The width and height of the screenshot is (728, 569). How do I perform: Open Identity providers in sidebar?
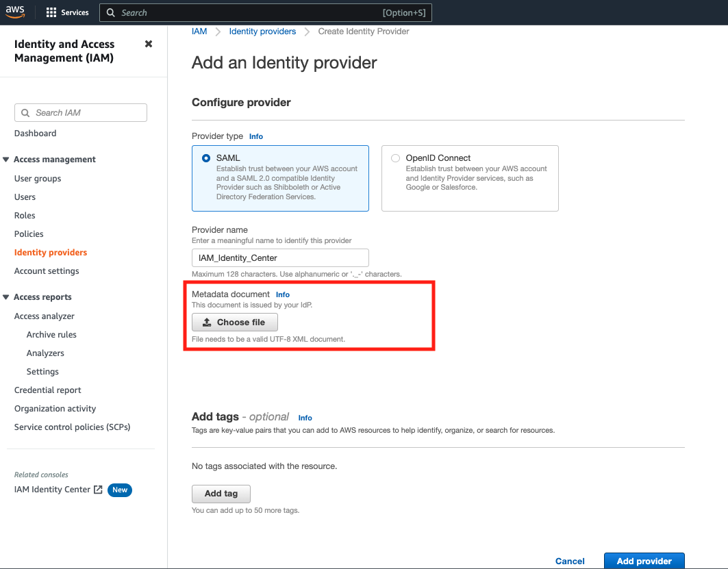(51, 253)
